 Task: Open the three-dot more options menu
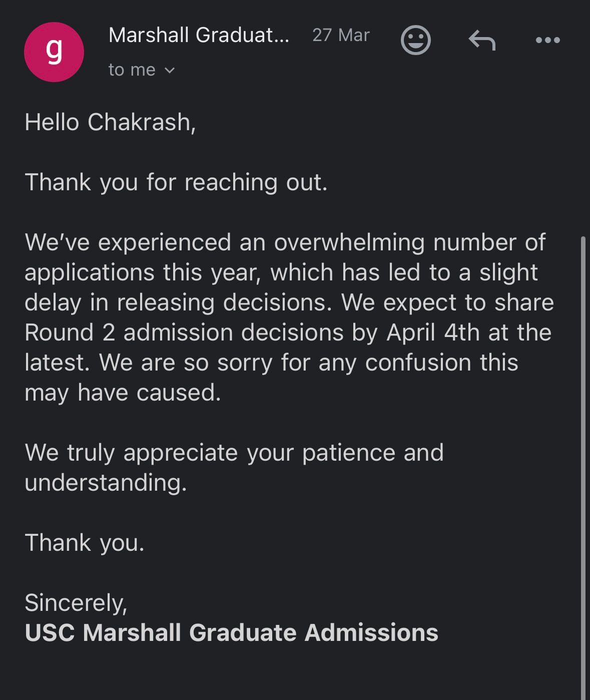tap(547, 40)
